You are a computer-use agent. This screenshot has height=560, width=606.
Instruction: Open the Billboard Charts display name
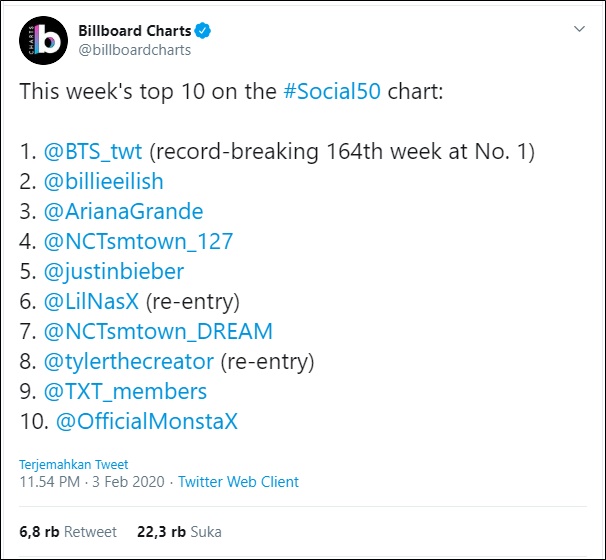pyautogui.click(x=134, y=31)
